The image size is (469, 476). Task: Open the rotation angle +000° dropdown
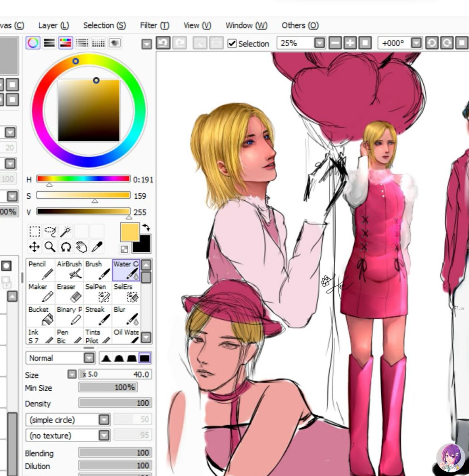(416, 43)
